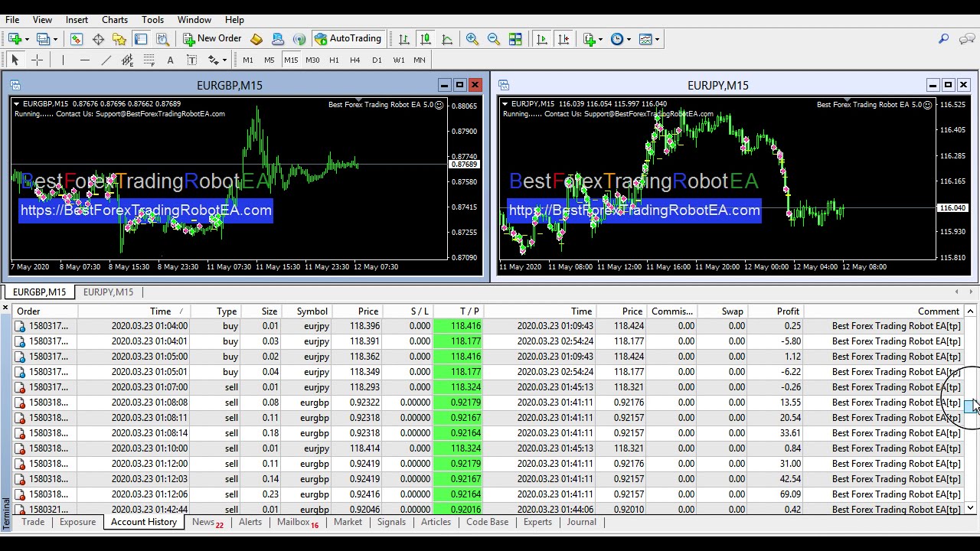Image resolution: width=980 pixels, height=551 pixels.
Task: Switch the chart to Line Chart
Action: pos(447,39)
